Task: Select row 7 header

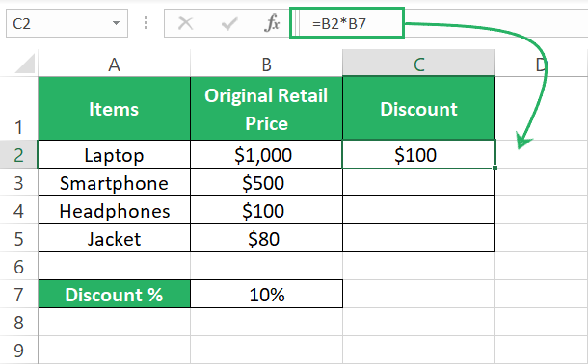Action: coord(18,294)
